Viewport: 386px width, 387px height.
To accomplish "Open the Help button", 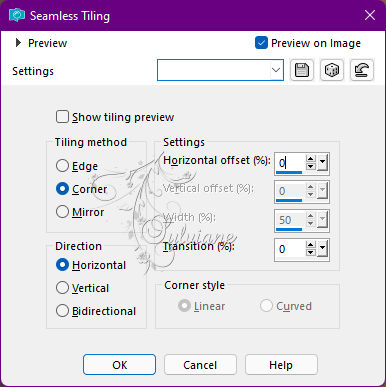I will (x=281, y=365).
